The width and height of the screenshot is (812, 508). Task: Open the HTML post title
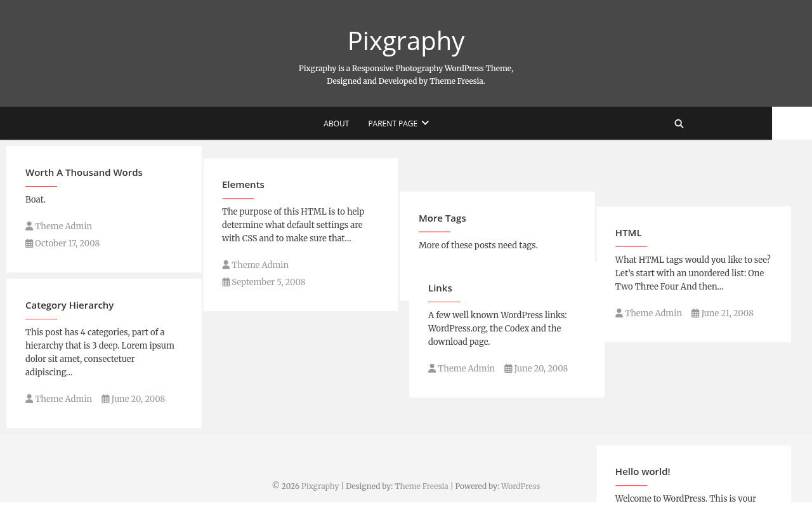click(x=628, y=232)
